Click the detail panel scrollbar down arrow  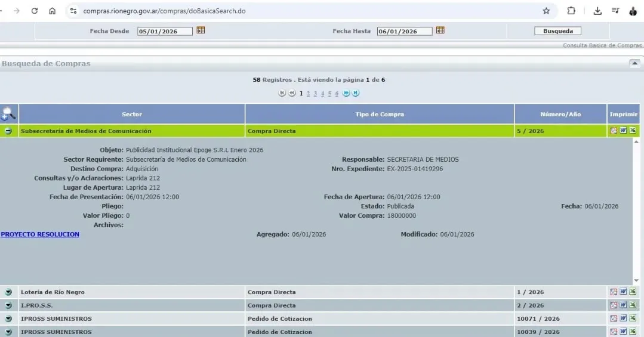[636, 281]
